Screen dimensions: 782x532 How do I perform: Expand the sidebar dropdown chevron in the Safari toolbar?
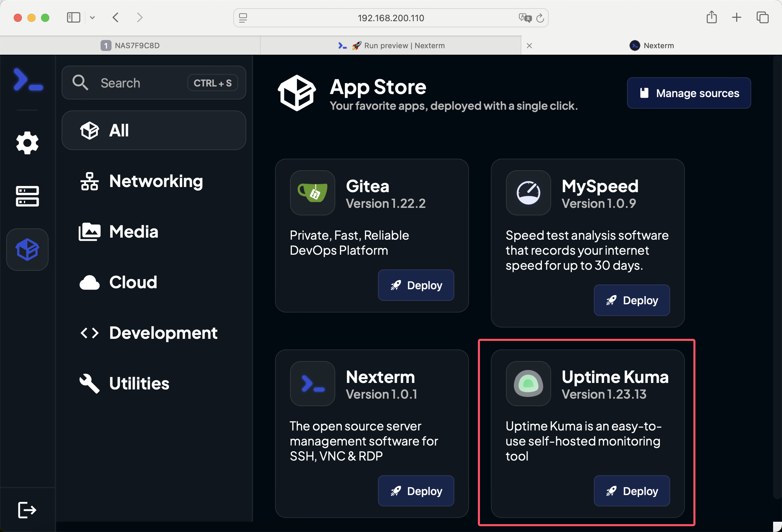(92, 17)
